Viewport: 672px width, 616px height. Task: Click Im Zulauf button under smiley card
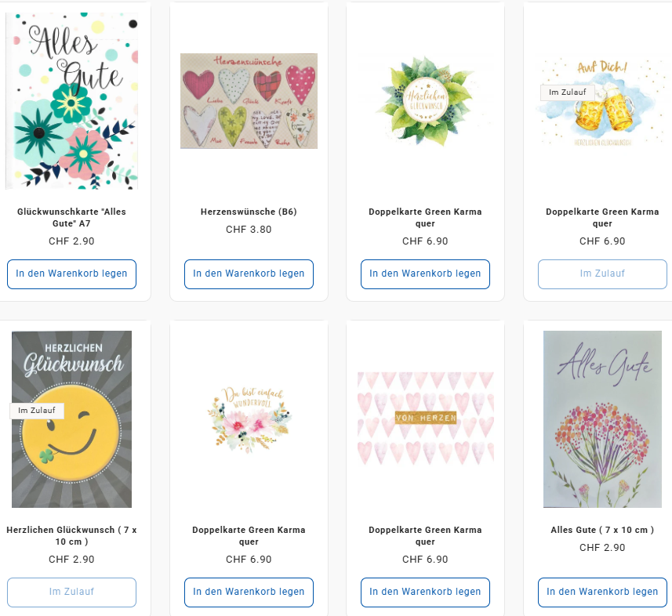click(71, 592)
